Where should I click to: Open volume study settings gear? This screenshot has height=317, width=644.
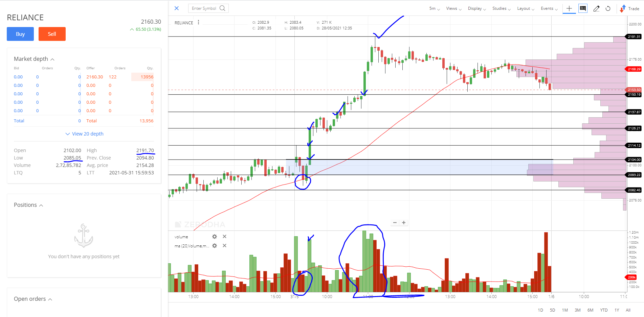click(x=214, y=237)
